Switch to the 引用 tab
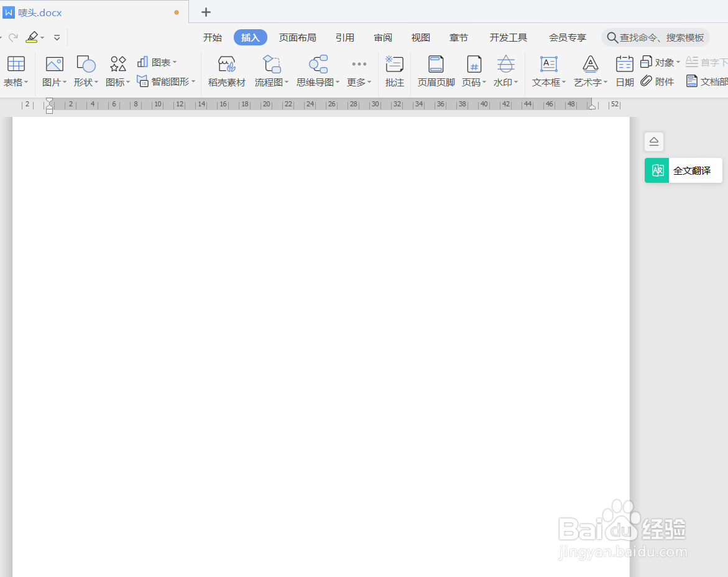Image resolution: width=728 pixels, height=577 pixels. click(x=345, y=37)
